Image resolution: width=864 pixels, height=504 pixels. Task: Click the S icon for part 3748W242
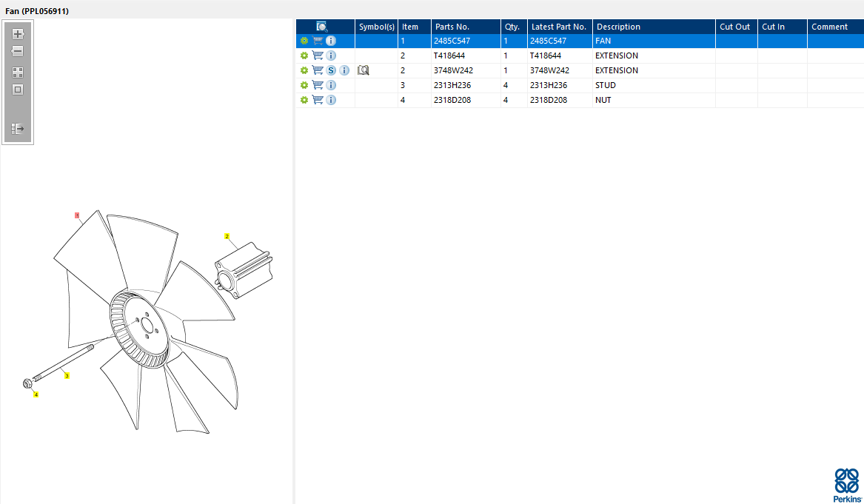[x=331, y=70]
